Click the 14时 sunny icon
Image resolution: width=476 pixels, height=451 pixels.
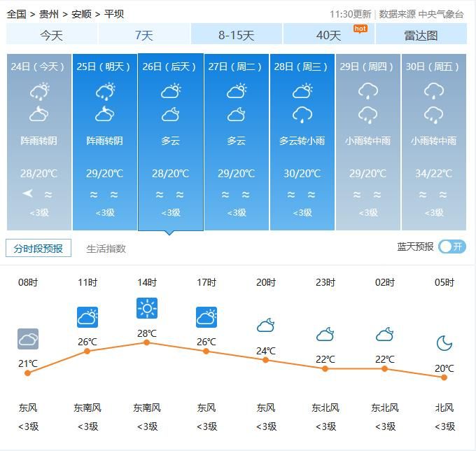[147, 308]
